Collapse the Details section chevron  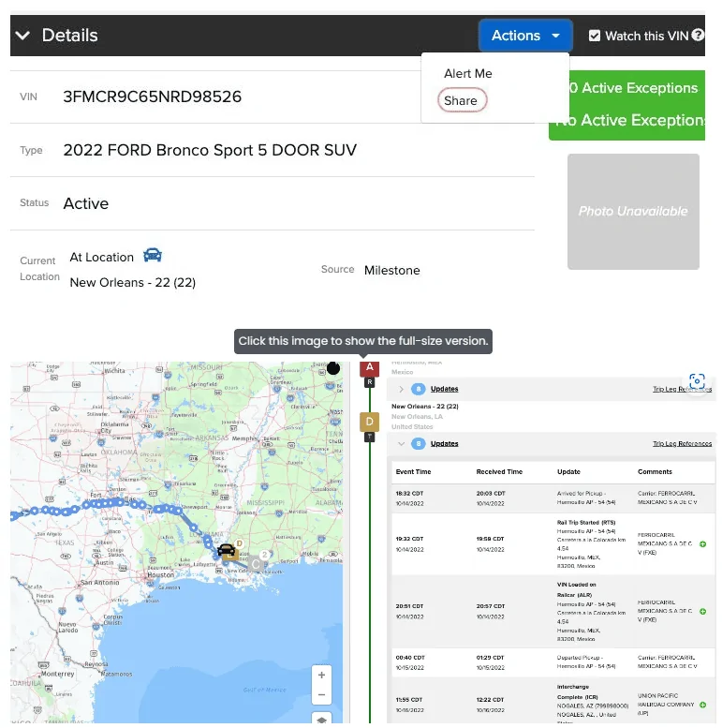coord(22,36)
